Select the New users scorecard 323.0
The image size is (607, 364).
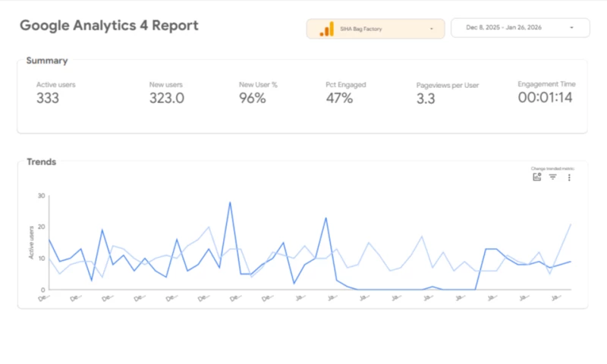[x=166, y=98]
